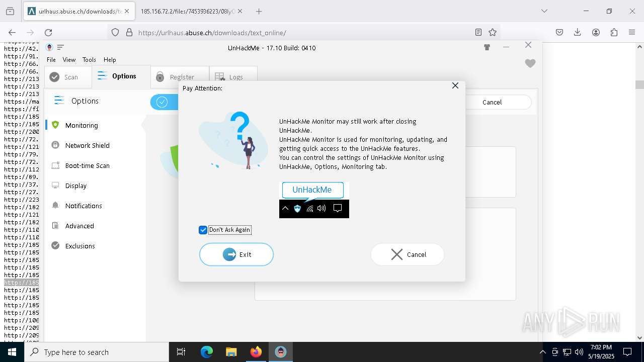Click the Advanced document icon
Image resolution: width=644 pixels, height=362 pixels.
(x=55, y=225)
